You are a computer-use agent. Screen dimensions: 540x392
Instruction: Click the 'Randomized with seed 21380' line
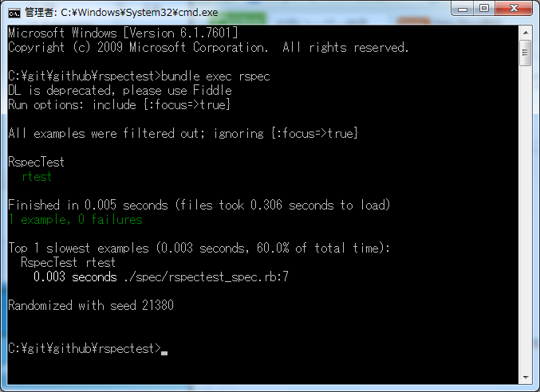(x=91, y=305)
